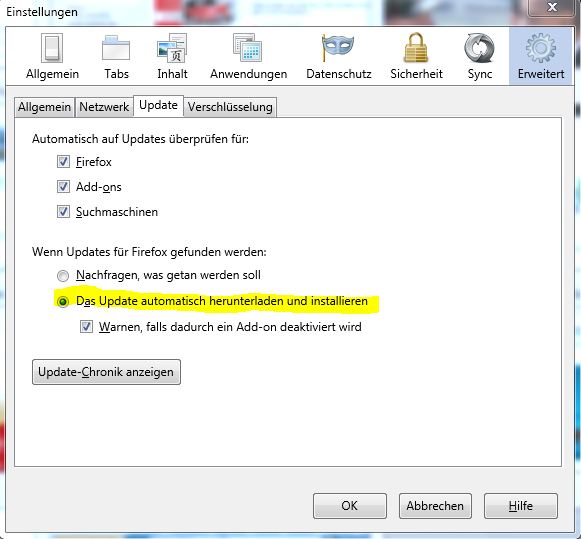Open the Inhalt settings panel icon
This screenshot has height=539, width=581.
pos(172,48)
